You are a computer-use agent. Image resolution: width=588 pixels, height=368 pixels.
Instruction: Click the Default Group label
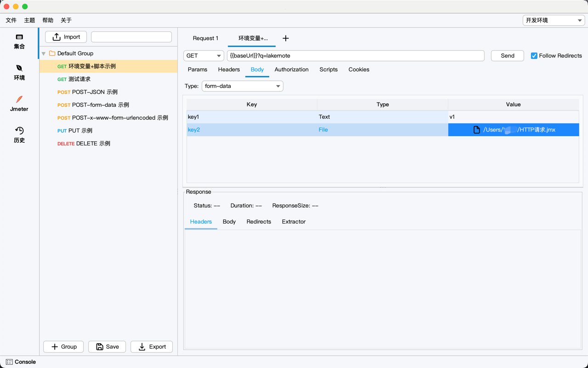click(75, 53)
